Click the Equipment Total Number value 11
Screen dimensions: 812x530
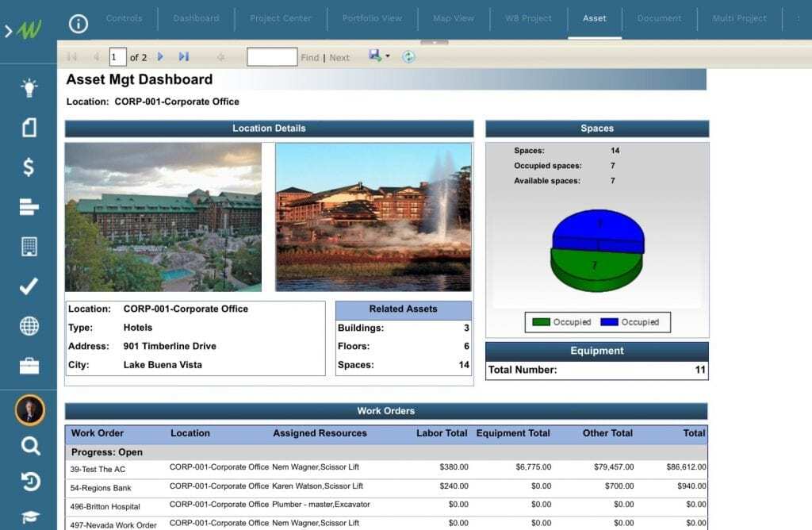coord(700,370)
